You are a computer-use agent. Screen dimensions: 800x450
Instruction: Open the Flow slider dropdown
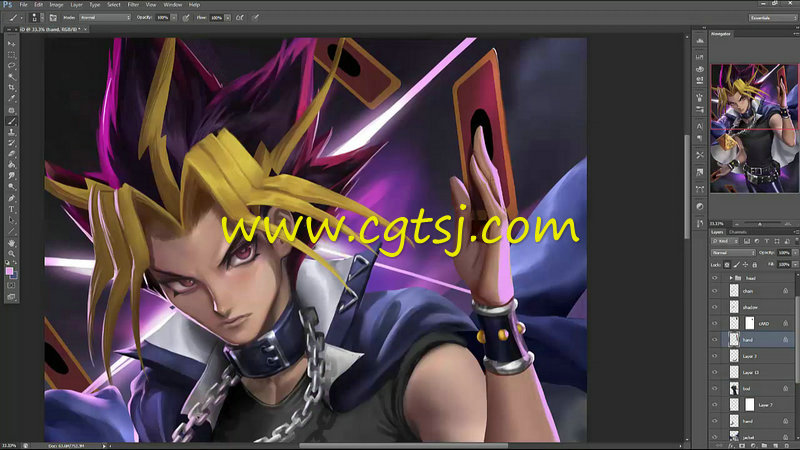click(x=228, y=17)
